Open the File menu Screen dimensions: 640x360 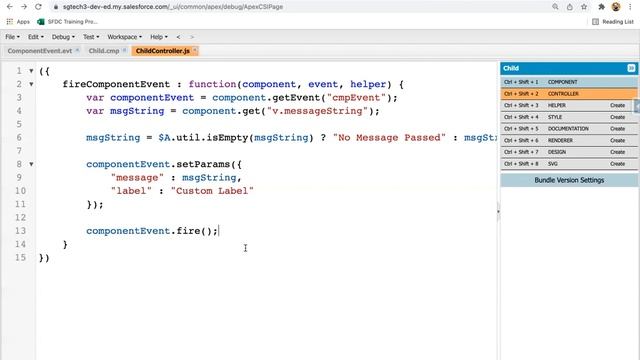[x=12, y=37]
